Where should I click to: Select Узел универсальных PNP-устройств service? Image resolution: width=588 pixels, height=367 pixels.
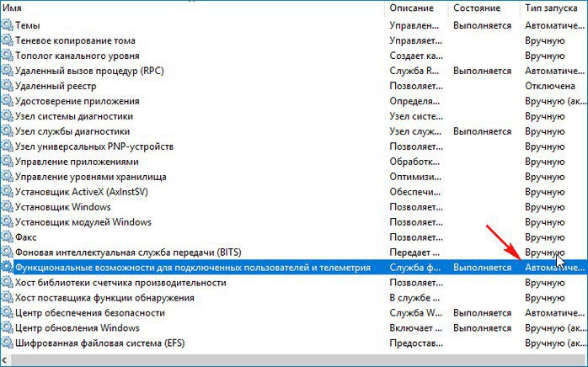(x=94, y=146)
